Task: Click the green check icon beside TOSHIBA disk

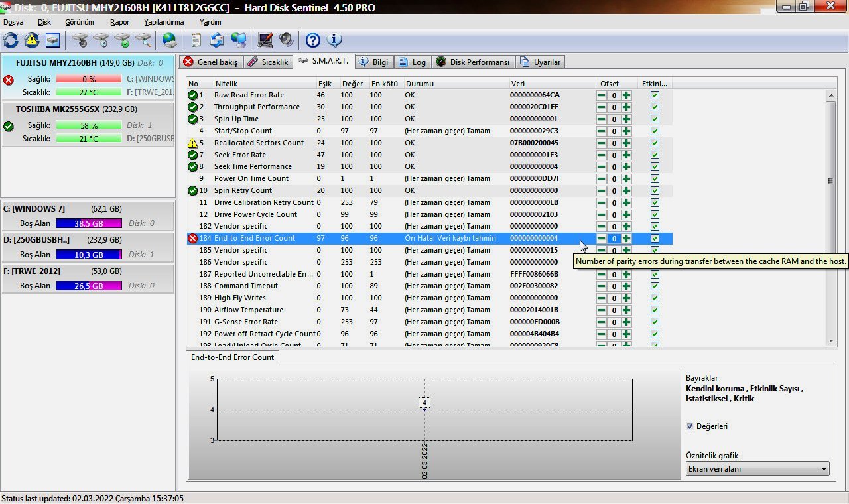Action: pos(9,126)
